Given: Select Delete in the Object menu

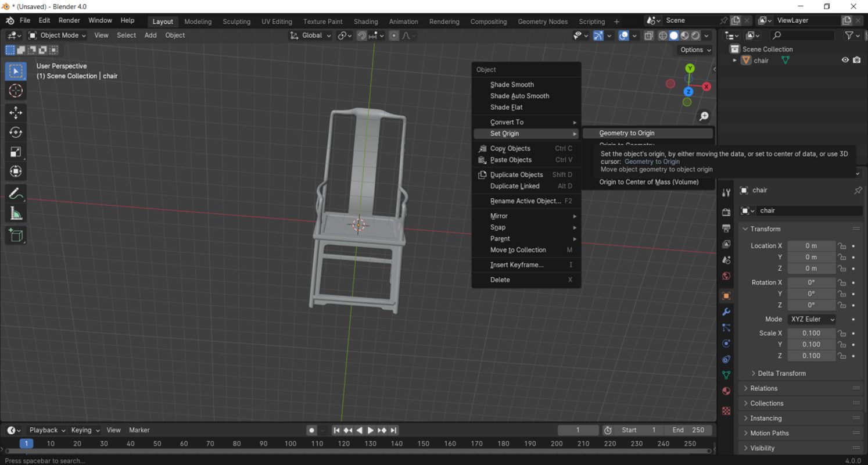Looking at the screenshot, I should click(528, 280).
